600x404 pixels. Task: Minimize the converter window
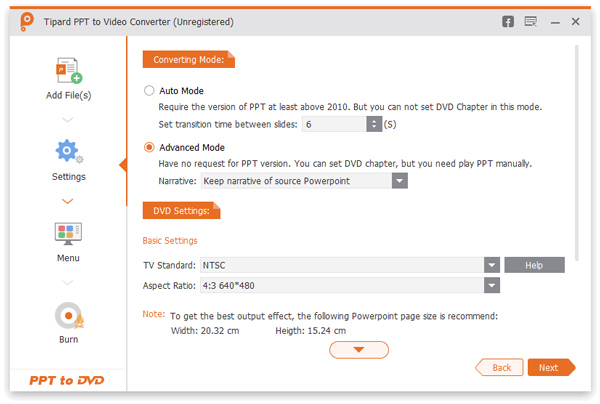pyautogui.click(x=555, y=23)
